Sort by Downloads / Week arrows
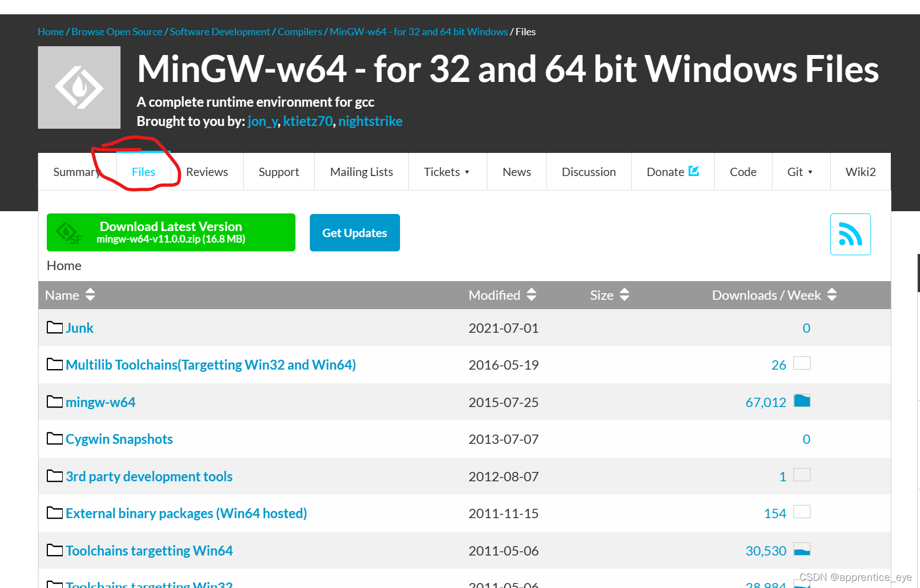Viewport: 920px width, 588px height. [832, 295]
